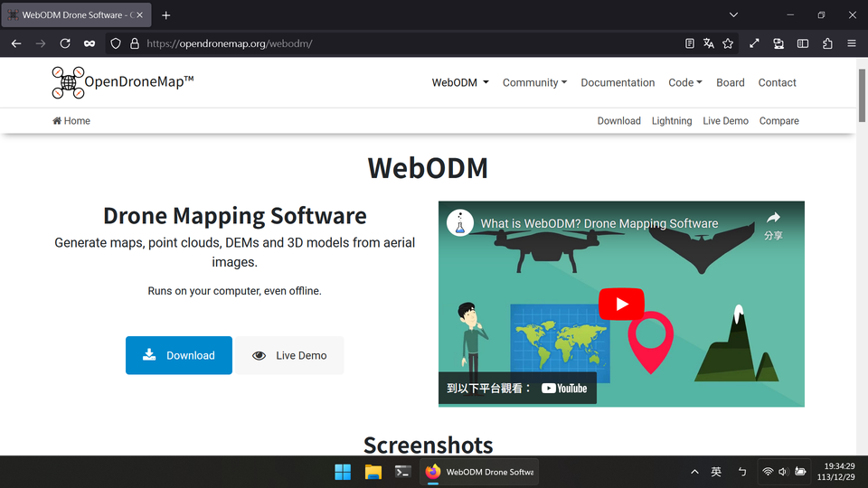The height and width of the screenshot is (488, 868).
Task: Click the blue Download button
Action: 179,355
